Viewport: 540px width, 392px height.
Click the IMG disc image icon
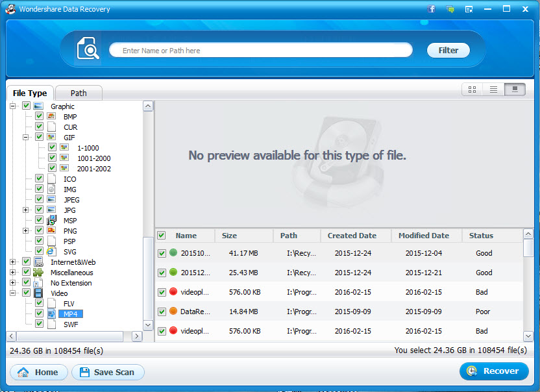[51, 189]
